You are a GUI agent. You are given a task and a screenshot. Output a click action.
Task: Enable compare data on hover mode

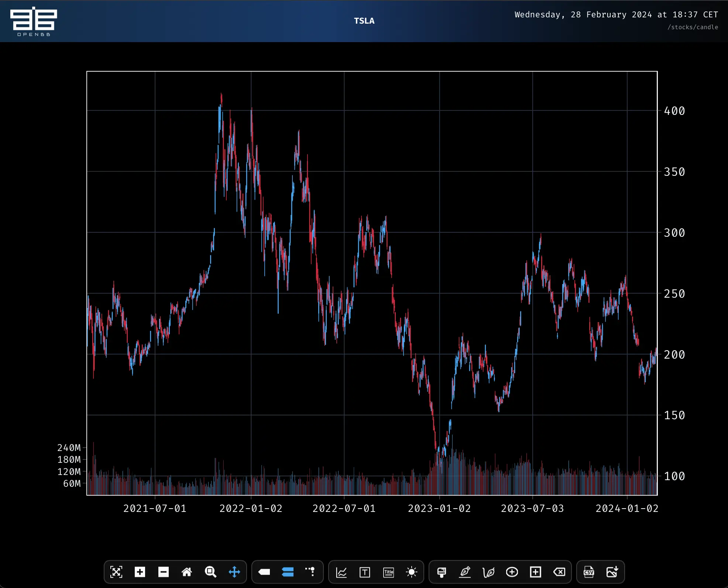coord(288,572)
